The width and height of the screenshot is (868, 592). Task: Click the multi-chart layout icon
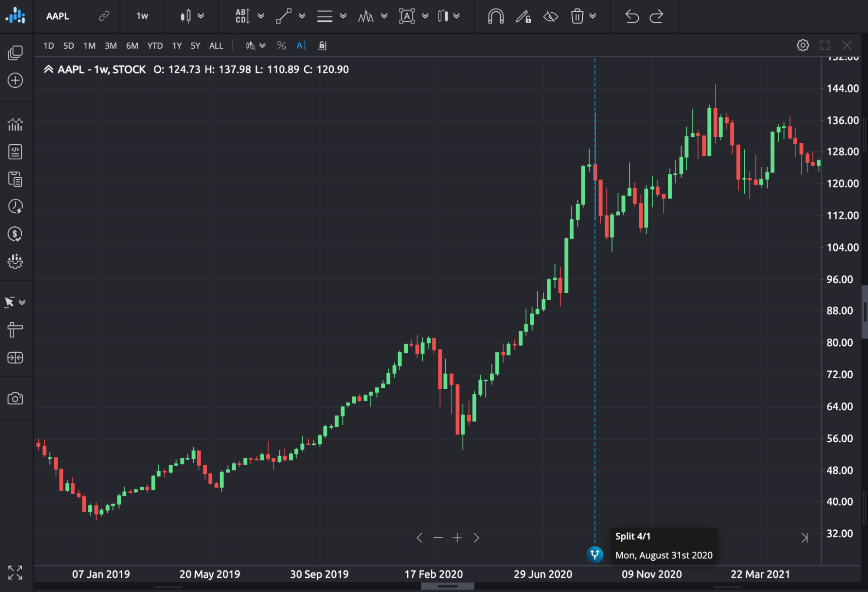15,53
